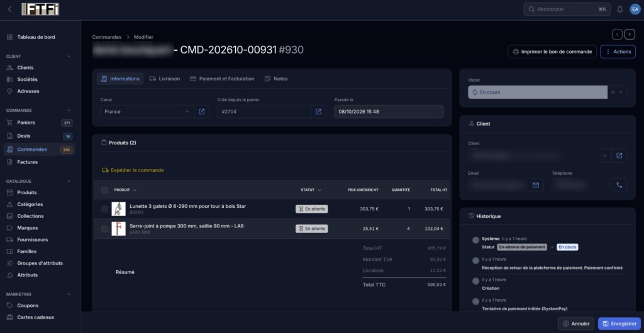644x333 pixels.
Task: Switch to Paiement et Facturation tab
Action: tap(222, 79)
